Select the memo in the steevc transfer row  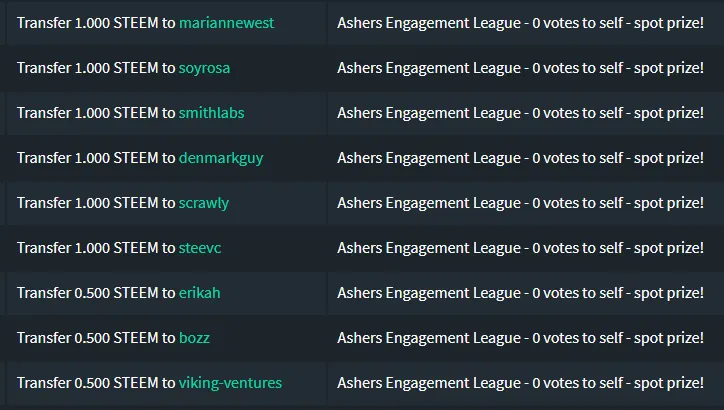[520, 248]
